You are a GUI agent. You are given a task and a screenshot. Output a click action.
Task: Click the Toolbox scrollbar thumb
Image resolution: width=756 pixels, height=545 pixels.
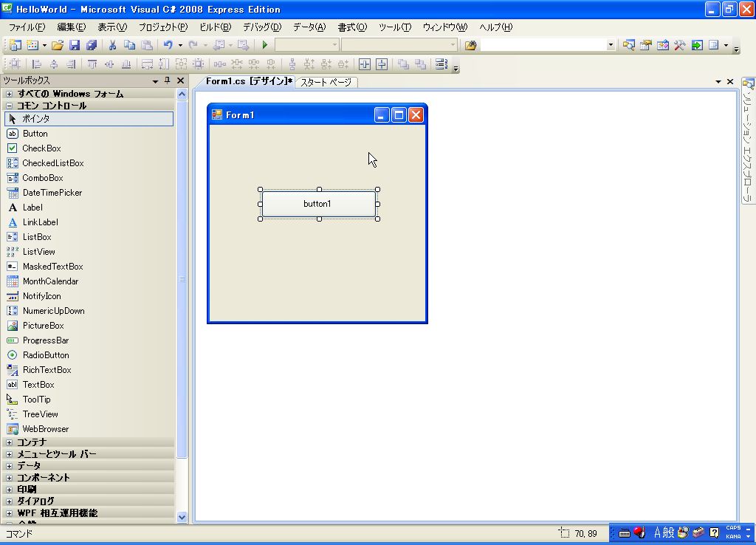click(182, 279)
